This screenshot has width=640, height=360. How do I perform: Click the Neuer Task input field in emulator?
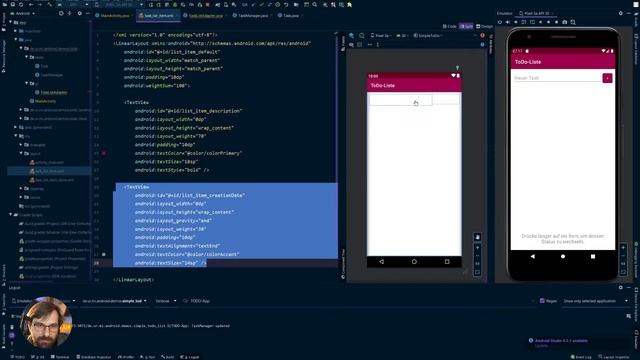557,78
